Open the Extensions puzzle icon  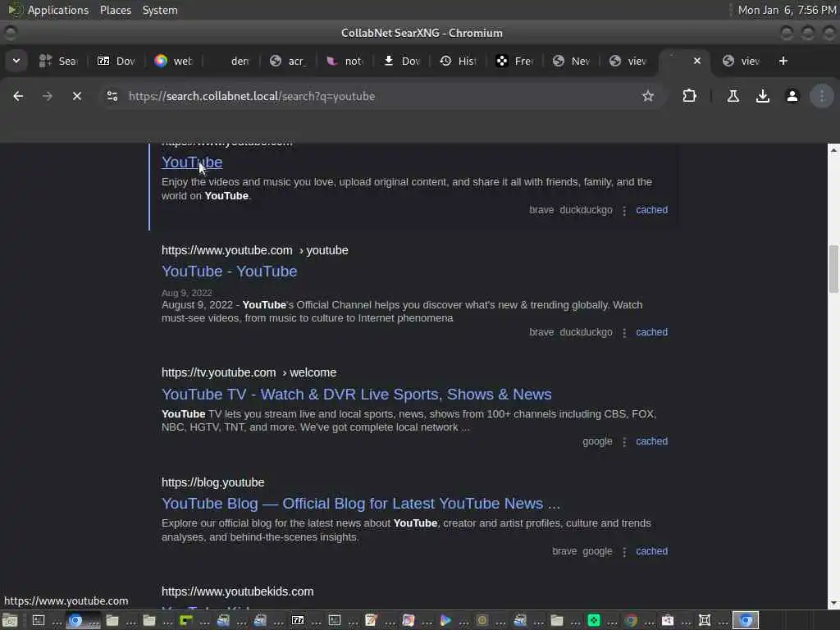click(x=689, y=96)
